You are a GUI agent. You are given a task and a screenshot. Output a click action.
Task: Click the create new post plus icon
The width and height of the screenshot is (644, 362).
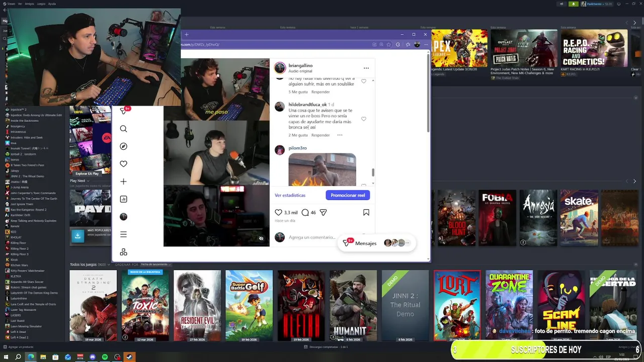123,182
